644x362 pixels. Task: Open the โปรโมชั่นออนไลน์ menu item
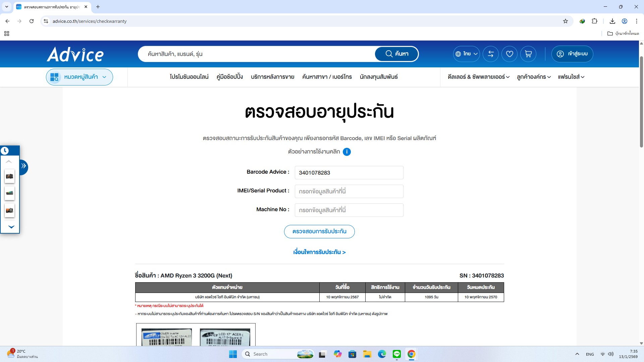point(189,77)
